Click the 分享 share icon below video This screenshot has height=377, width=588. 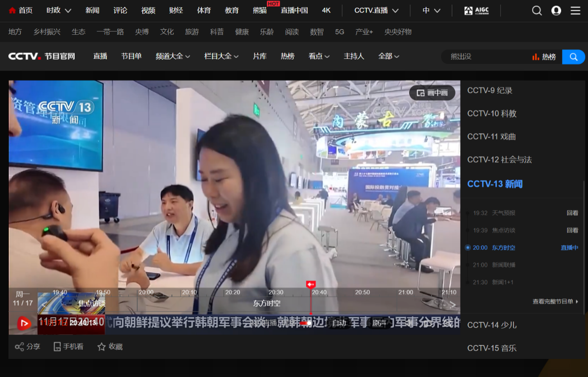[x=19, y=346]
